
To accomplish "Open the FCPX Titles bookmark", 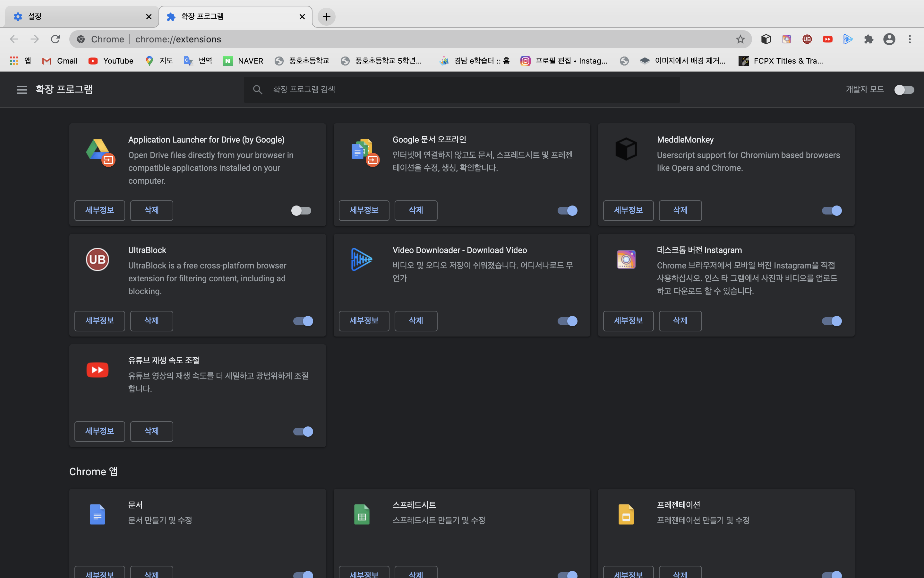I will tap(781, 61).
